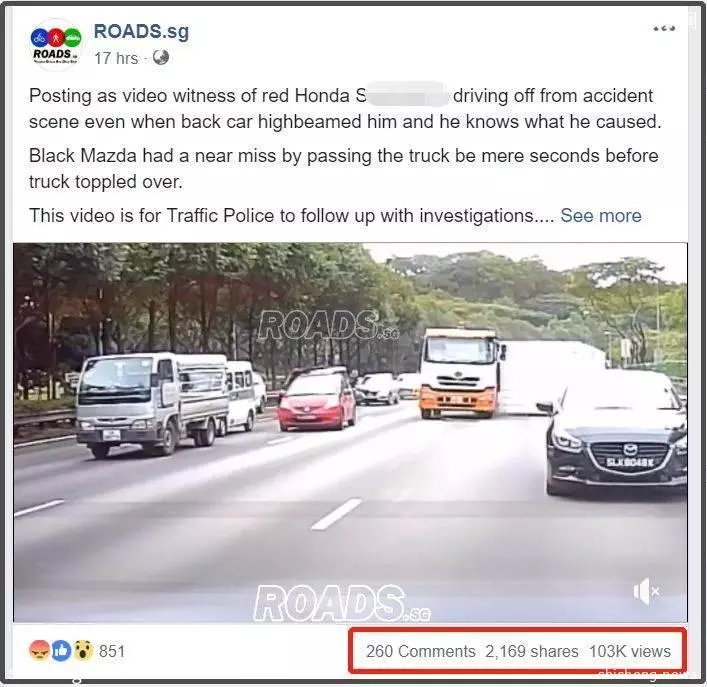The height and width of the screenshot is (687, 707).
Task: Click the wow reaction emoji icon
Action: tap(83, 651)
